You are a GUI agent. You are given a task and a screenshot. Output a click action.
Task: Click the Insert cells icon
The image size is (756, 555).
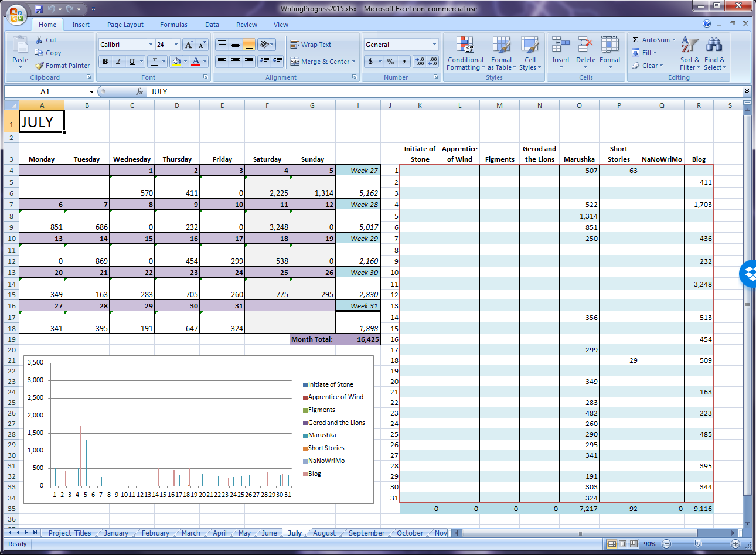(x=561, y=46)
